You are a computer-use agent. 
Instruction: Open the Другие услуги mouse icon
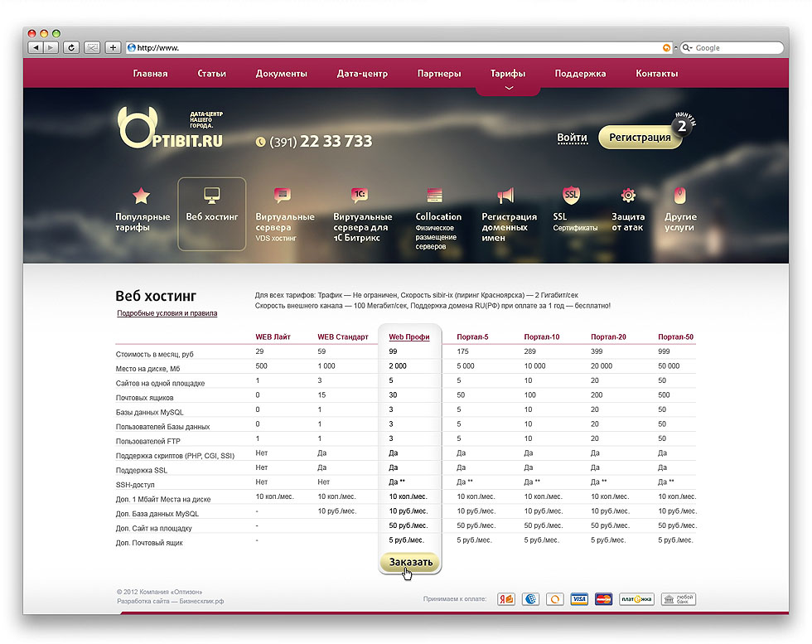(x=680, y=196)
